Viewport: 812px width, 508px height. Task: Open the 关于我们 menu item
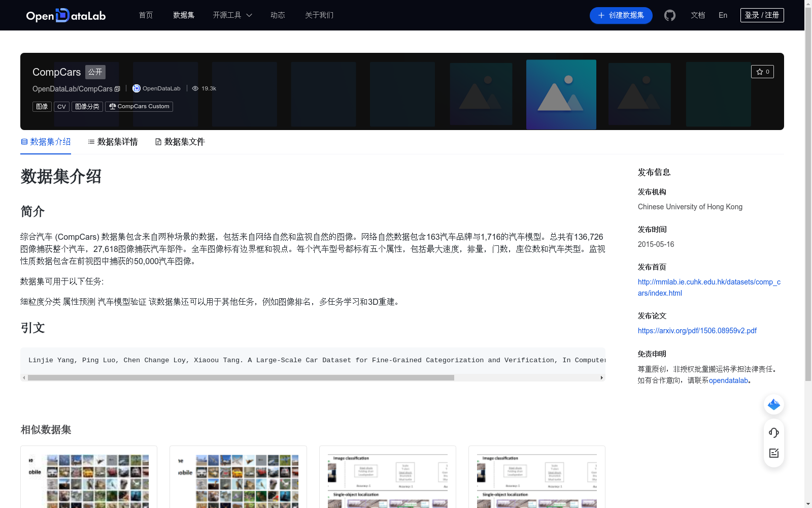(319, 15)
